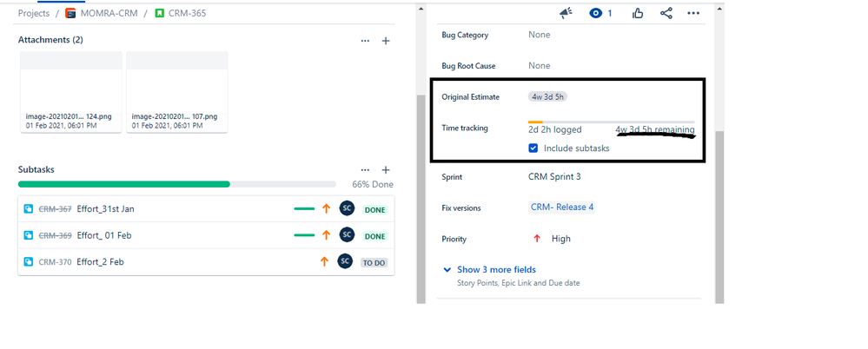Click the red High priority arrow icon
Screen dimensions: 868x349
coord(536,239)
